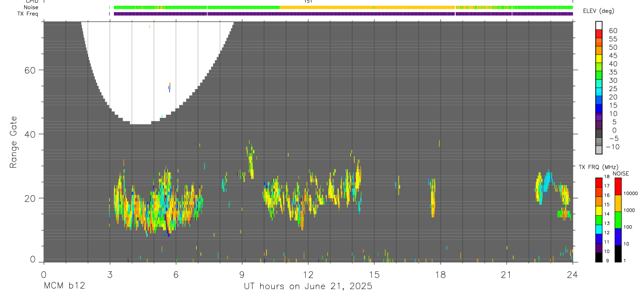644x297 pixels.
Task: Click the '18' label on the TX FRQ legend
Action: coord(606,177)
